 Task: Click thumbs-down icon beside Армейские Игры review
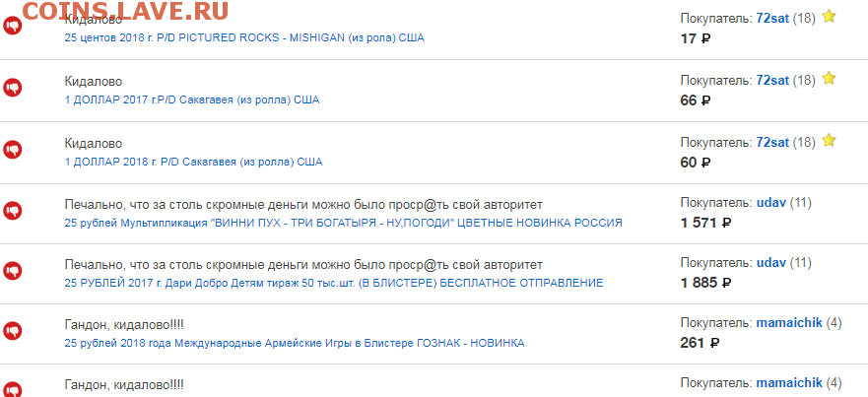point(12,331)
